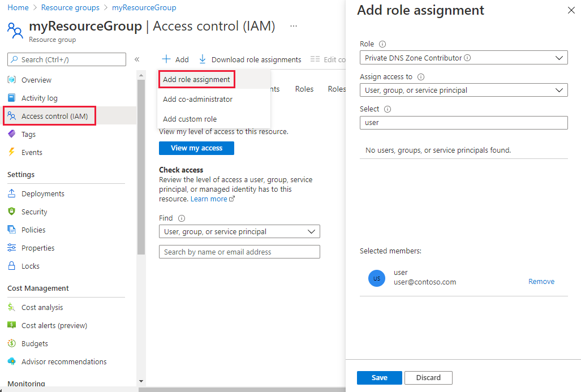Open the Assign access to dropdown
The height and width of the screenshot is (392, 581).
(463, 91)
